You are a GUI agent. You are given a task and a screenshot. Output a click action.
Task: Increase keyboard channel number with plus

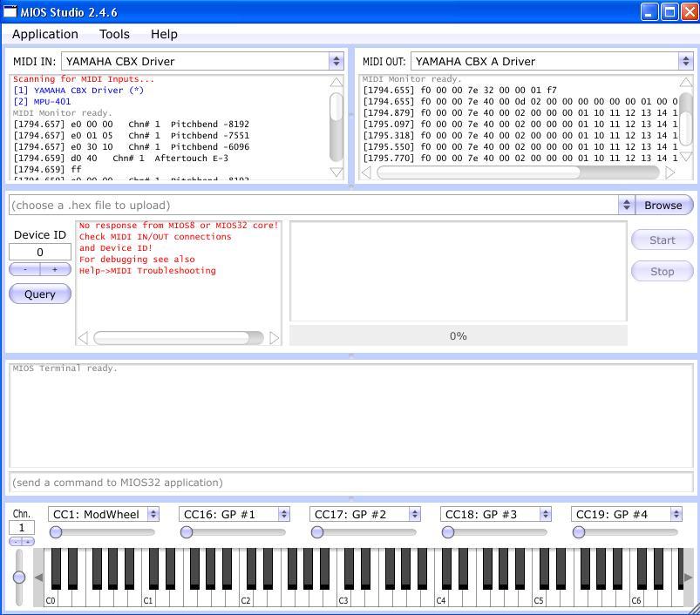[x=29, y=542]
